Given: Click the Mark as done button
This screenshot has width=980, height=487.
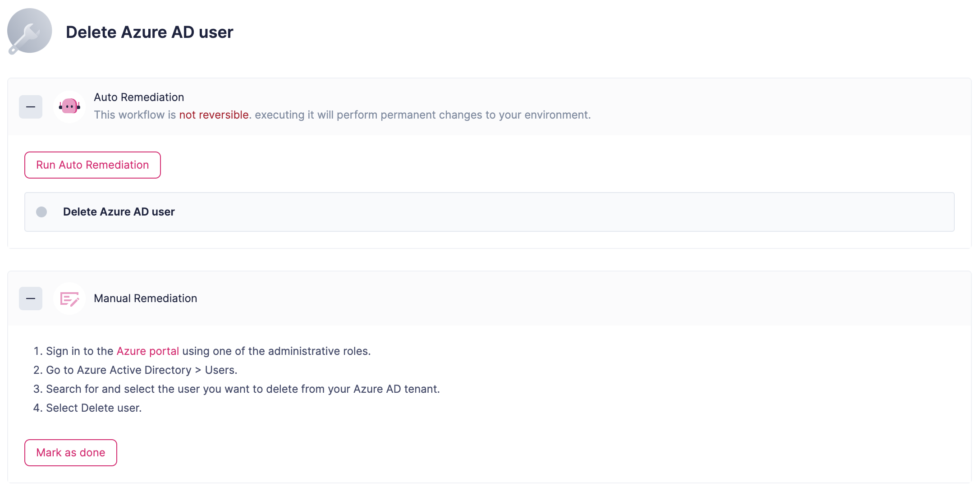Looking at the screenshot, I should coord(71,453).
